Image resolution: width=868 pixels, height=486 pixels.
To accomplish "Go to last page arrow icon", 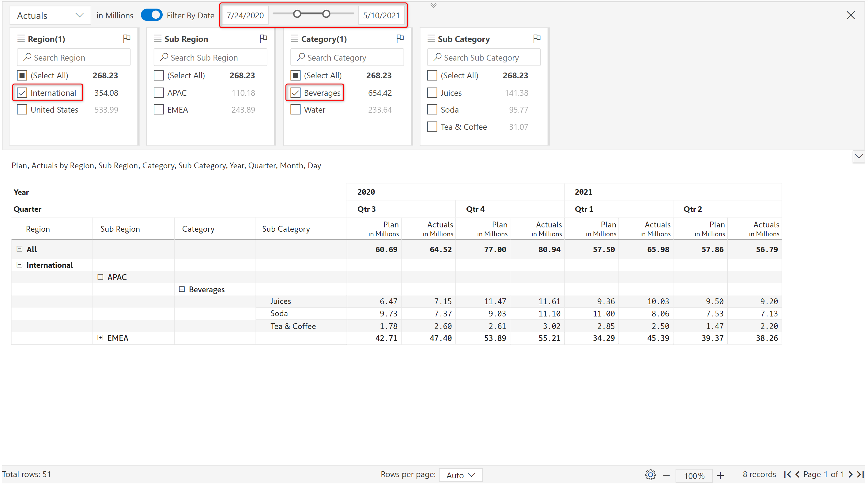I will [860, 475].
